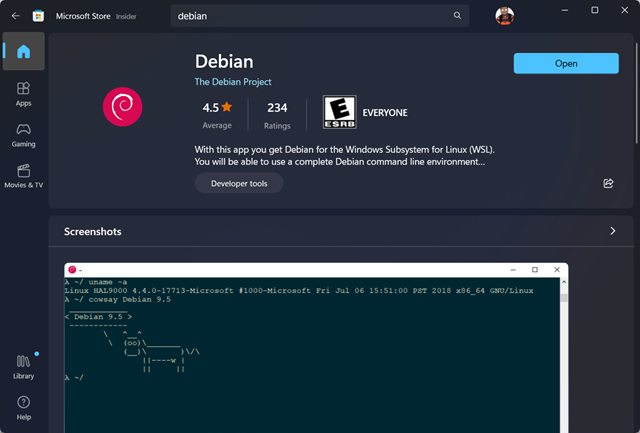Click the app description text
The width and height of the screenshot is (640, 433).
344,155
